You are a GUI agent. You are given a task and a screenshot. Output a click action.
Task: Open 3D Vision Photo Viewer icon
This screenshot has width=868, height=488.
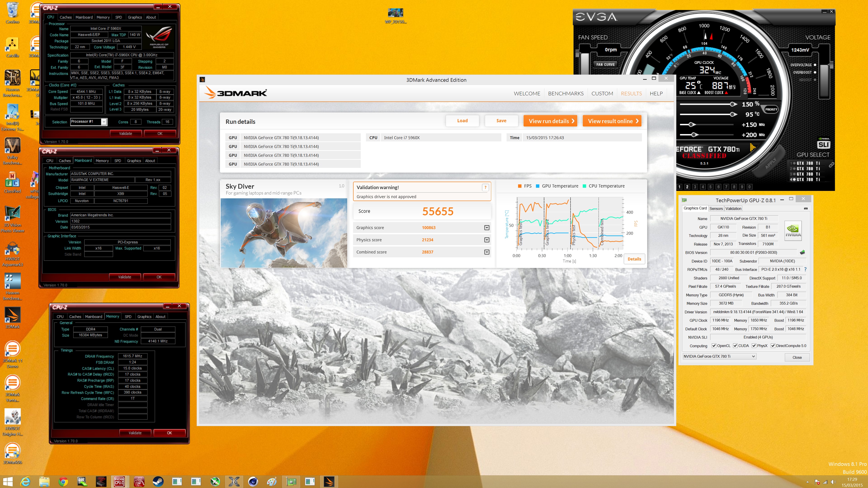[x=12, y=219]
